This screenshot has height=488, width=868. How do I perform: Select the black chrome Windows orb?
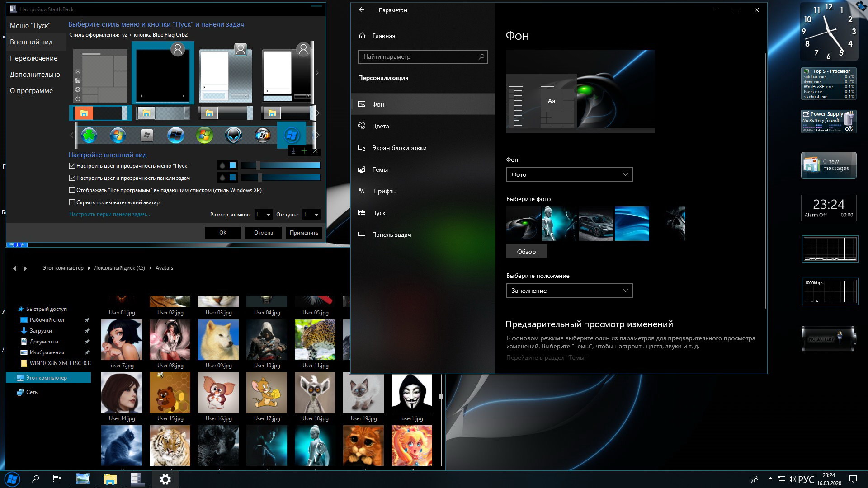[x=262, y=135]
